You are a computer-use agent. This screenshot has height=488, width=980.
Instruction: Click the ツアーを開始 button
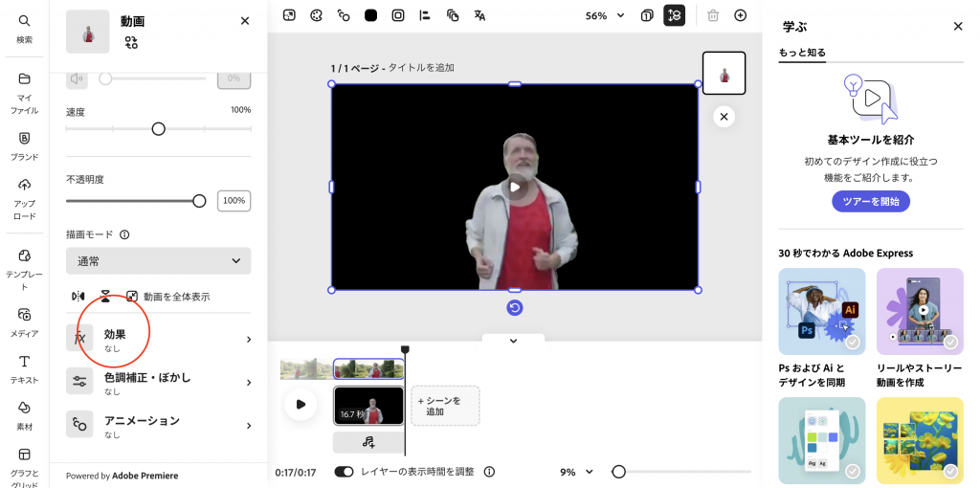[871, 201]
